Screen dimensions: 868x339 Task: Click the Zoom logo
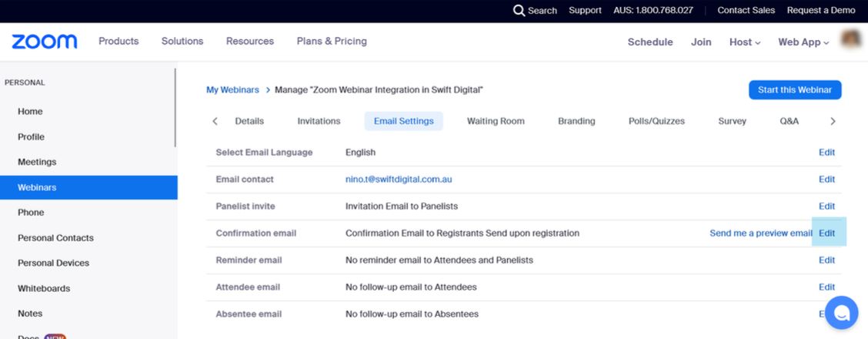(x=45, y=42)
